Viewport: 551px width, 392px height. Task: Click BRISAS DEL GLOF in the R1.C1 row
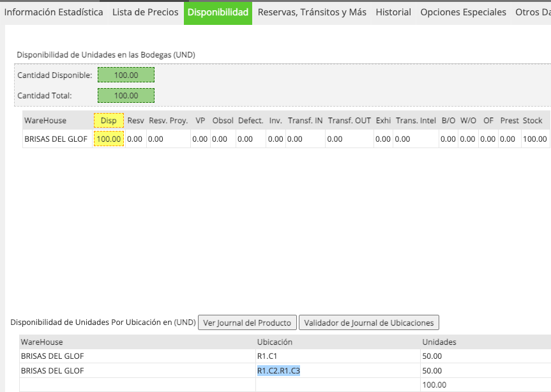point(52,356)
